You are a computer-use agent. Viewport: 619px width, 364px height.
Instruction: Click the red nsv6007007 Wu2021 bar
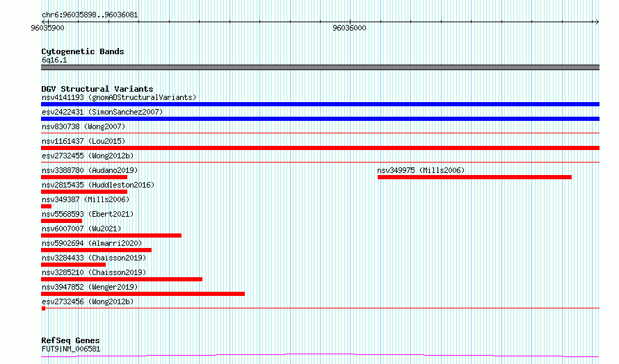pyautogui.click(x=111, y=235)
